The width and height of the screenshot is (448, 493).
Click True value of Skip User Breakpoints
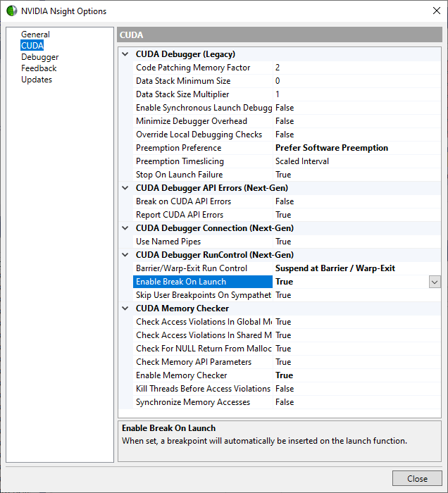coord(356,295)
